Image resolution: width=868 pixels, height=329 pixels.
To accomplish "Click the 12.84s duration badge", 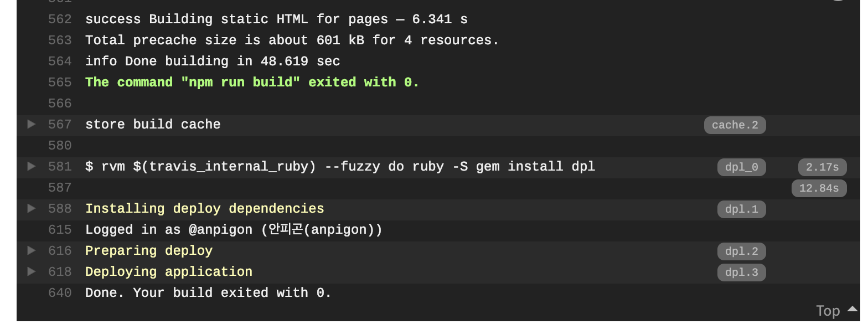I will coord(819,188).
